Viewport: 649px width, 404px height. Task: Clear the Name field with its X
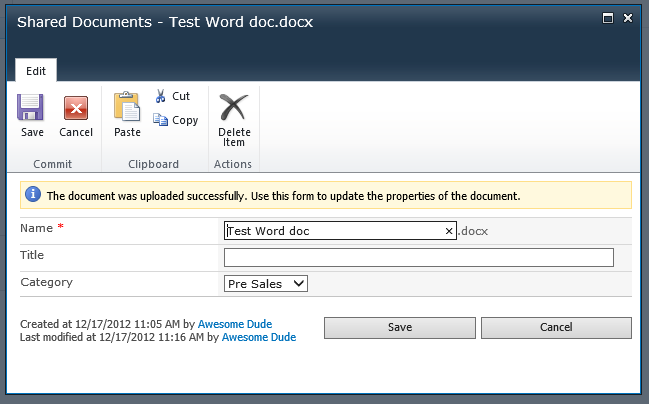pos(449,231)
